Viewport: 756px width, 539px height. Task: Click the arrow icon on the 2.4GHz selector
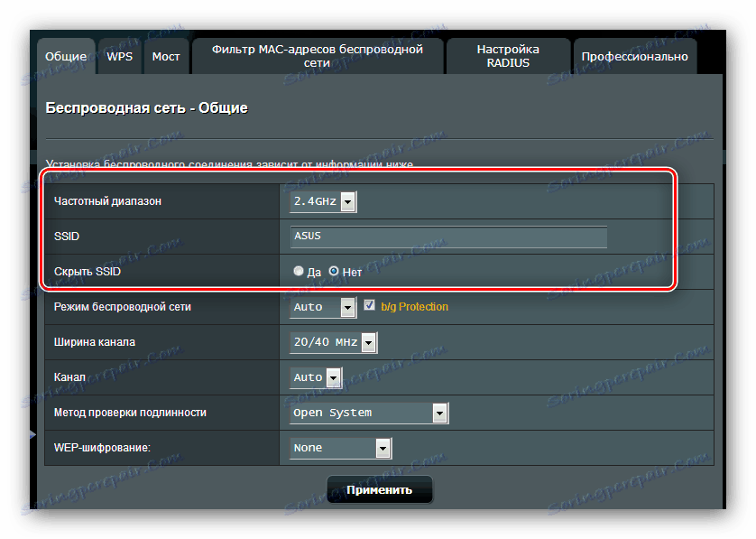[348, 201]
